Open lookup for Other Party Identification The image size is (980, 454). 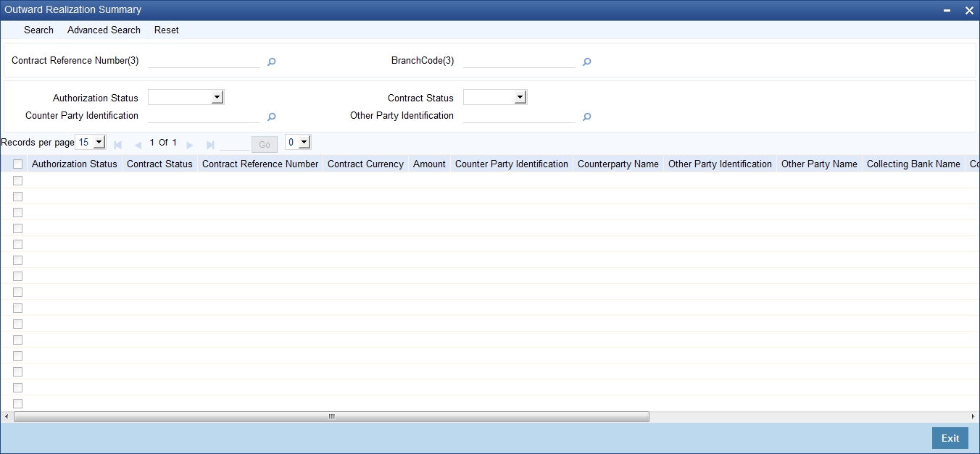point(587,117)
